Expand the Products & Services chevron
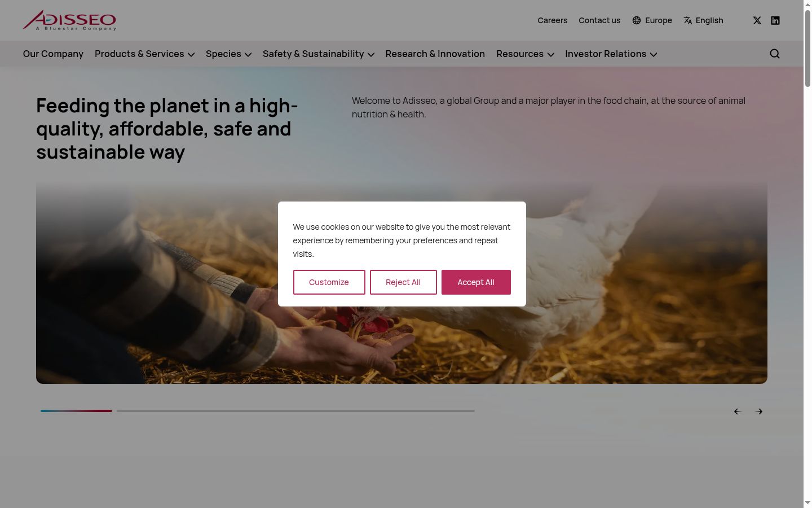The width and height of the screenshot is (812, 508). (191, 54)
